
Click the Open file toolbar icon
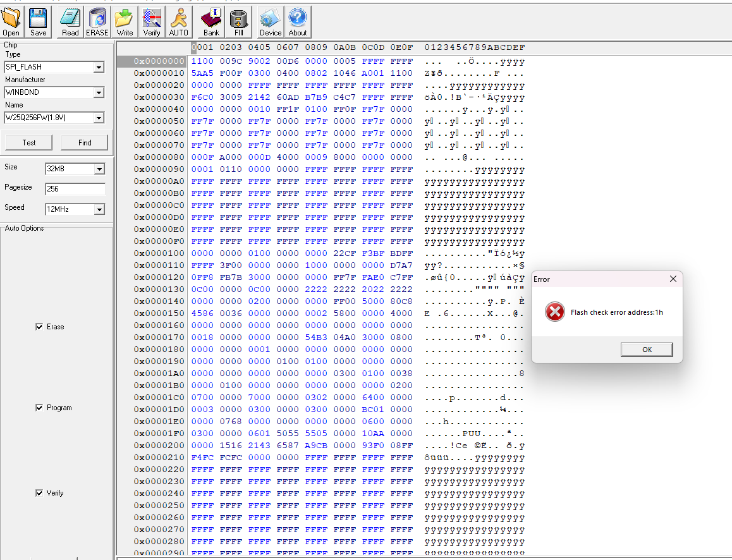[x=11, y=22]
